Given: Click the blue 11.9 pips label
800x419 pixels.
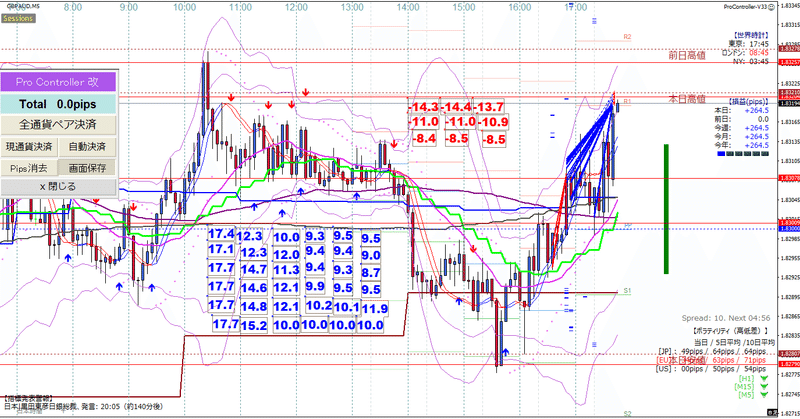Looking at the screenshot, I should (374, 308).
